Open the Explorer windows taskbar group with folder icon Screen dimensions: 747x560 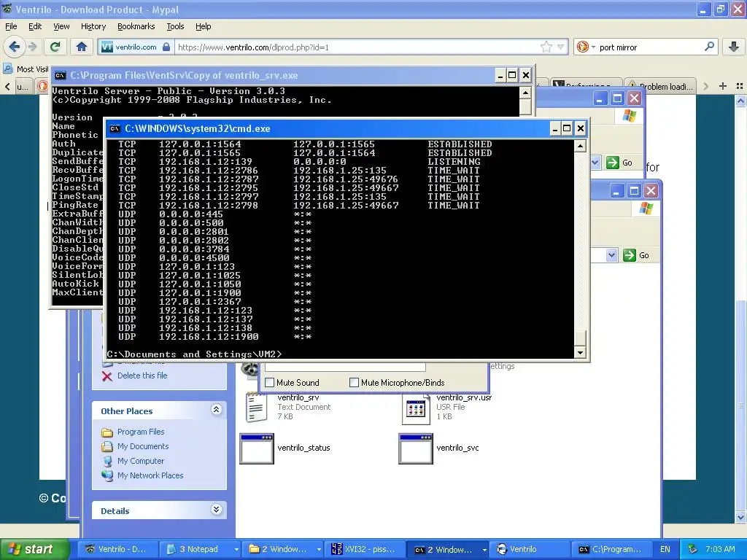coord(282,549)
